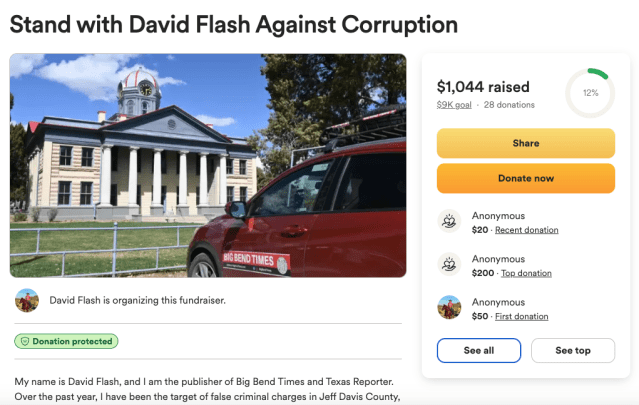Click the See top button

tap(573, 350)
